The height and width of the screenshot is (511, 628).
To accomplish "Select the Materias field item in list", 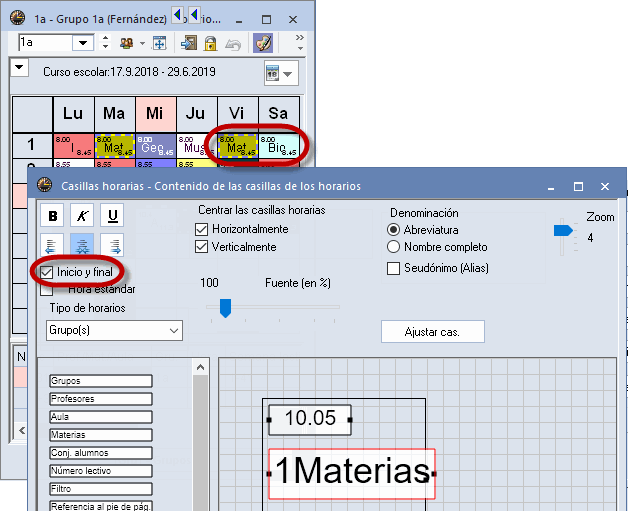I will (x=101, y=435).
